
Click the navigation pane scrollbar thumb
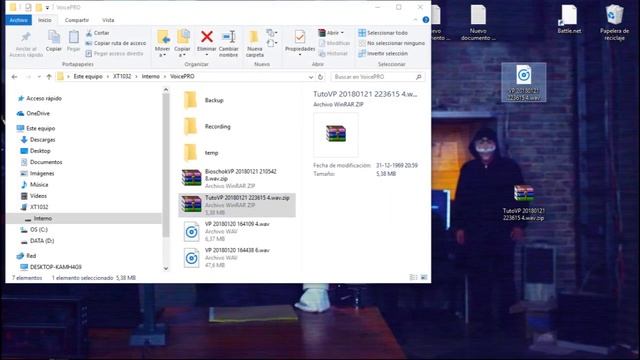tap(166, 165)
